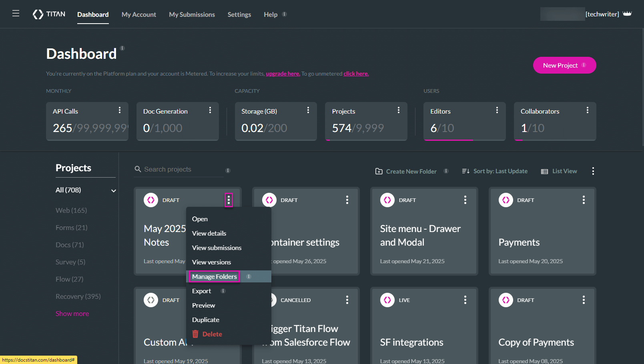Screen dimensions: 644x364
Task: Click the Create New Folder icon
Action: point(379,171)
